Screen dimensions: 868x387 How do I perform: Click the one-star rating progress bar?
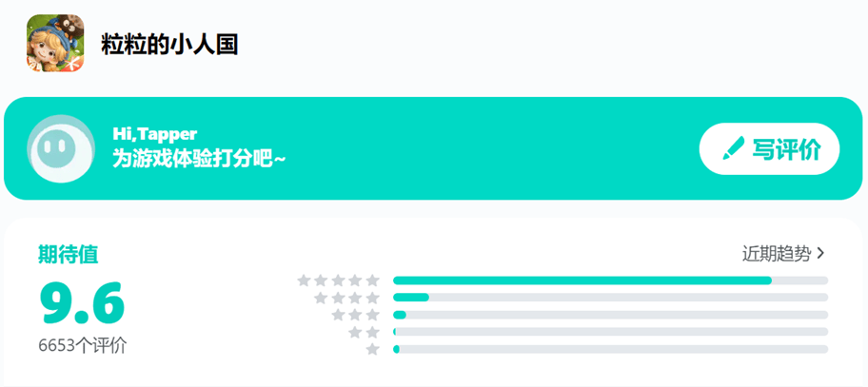[x=610, y=349]
